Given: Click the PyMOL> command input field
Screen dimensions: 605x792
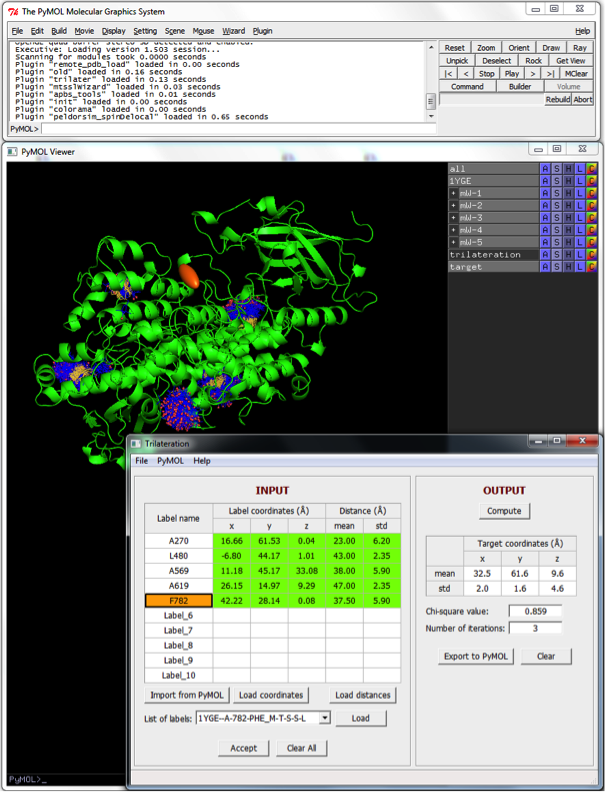Looking at the screenshot, I should [x=238, y=129].
